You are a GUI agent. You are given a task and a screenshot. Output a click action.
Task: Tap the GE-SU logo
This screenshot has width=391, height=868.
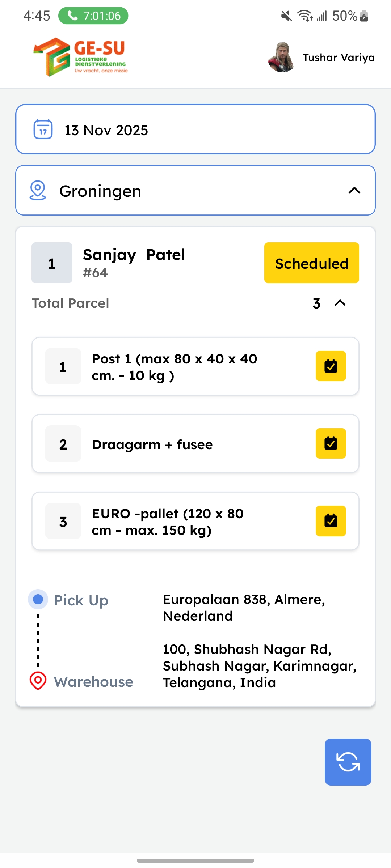(x=81, y=57)
